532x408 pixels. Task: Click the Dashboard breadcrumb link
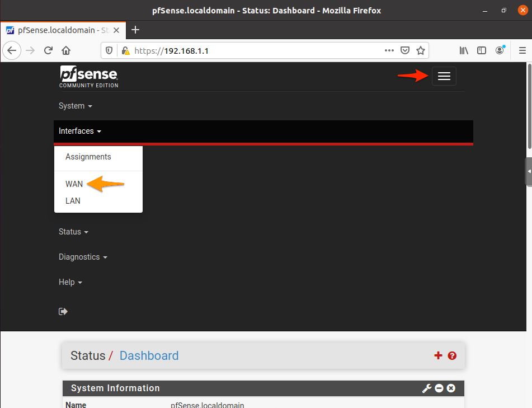point(149,355)
